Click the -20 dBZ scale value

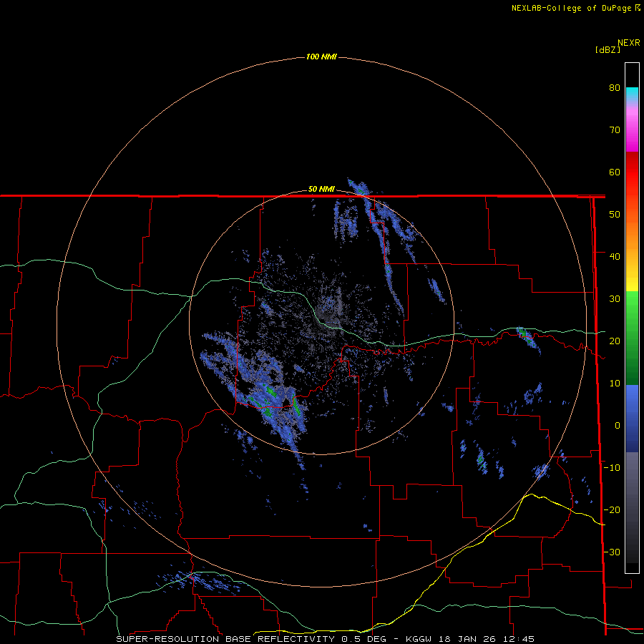pos(612,510)
